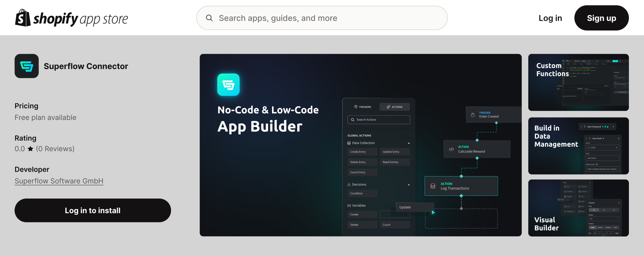Click the Sign up button
Viewport: 644px width, 256px height.
coord(601,18)
